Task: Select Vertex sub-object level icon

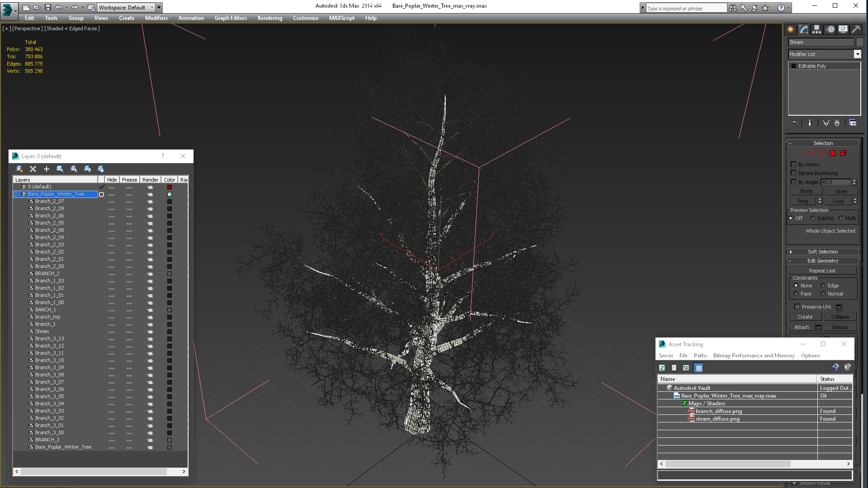Action: click(x=800, y=154)
